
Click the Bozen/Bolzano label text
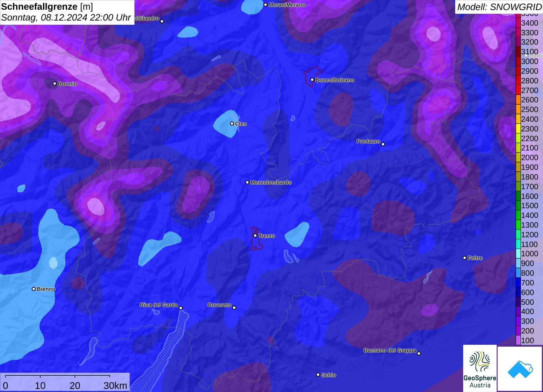pyautogui.click(x=335, y=80)
